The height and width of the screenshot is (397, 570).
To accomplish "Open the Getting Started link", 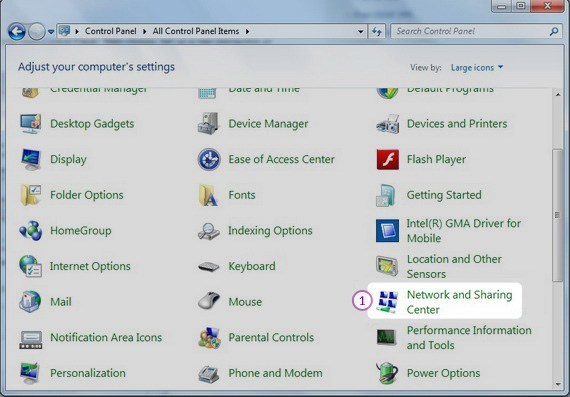I will (x=444, y=195).
